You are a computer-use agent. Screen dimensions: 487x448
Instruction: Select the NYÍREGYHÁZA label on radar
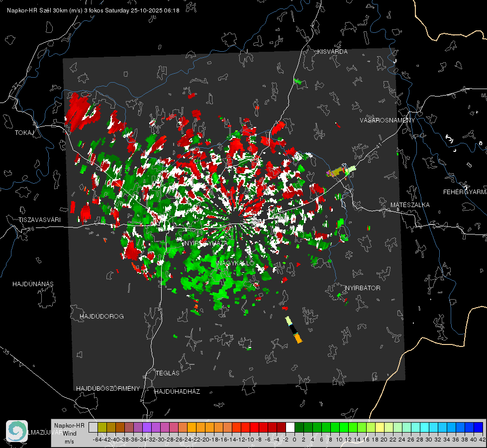click(205, 243)
